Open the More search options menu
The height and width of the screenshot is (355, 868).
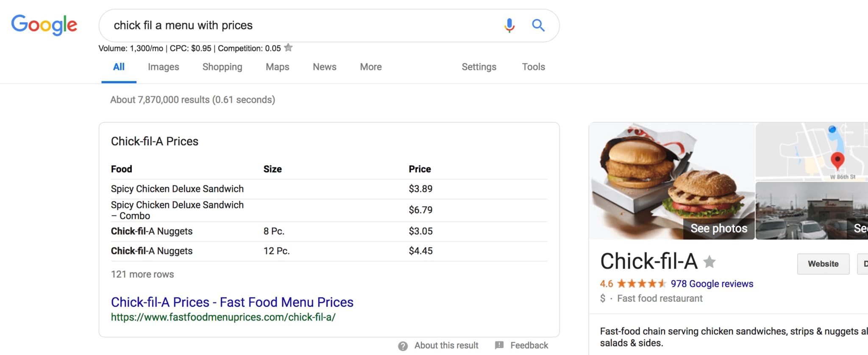click(x=371, y=67)
